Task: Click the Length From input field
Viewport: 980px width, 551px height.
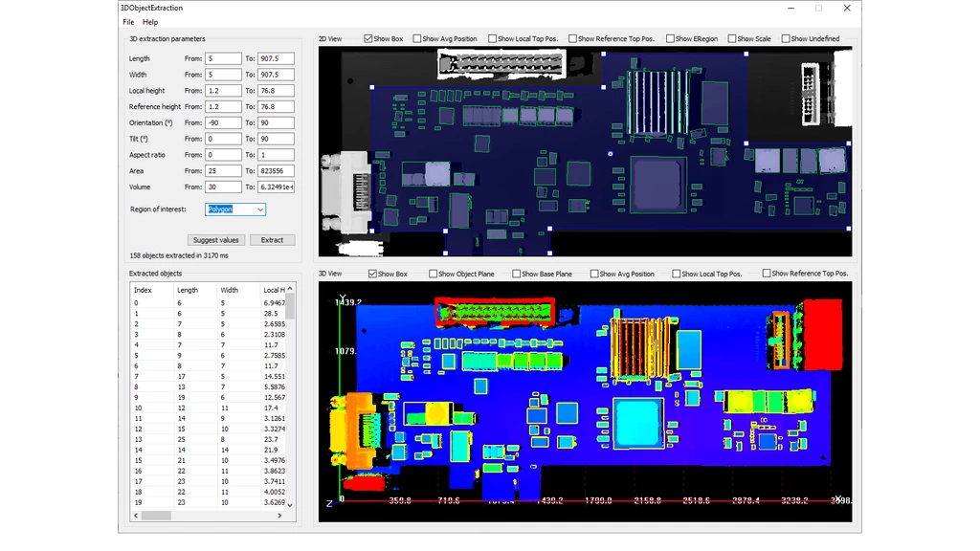Action: pos(222,58)
